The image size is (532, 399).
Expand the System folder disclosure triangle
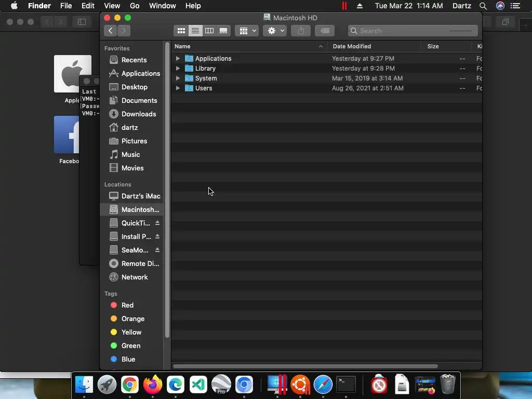[x=178, y=78]
